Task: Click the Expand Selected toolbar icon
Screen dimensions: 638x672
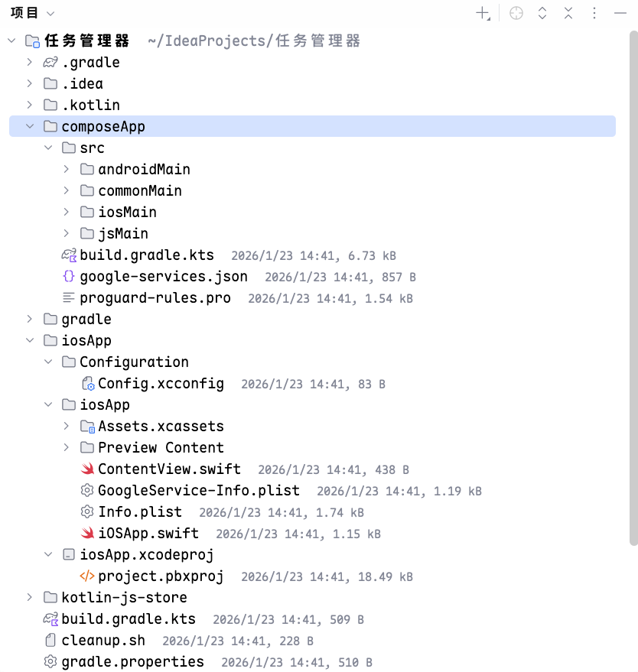Action: 542,13
